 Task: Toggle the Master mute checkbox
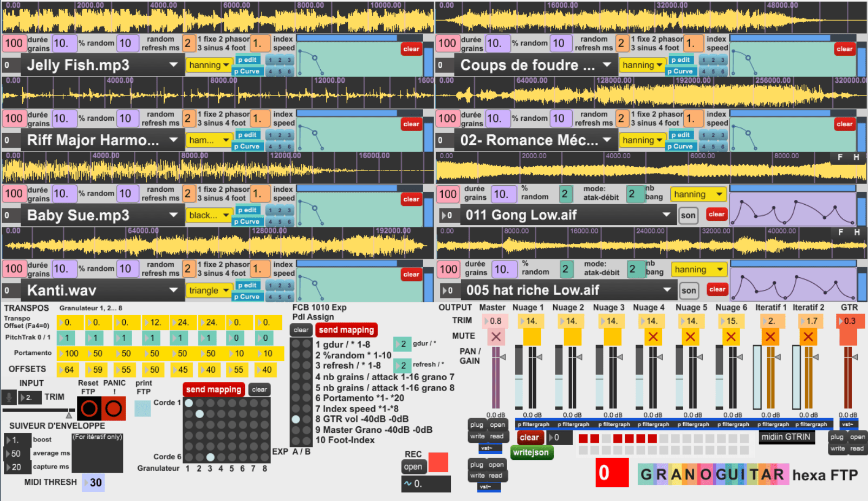[x=495, y=337]
